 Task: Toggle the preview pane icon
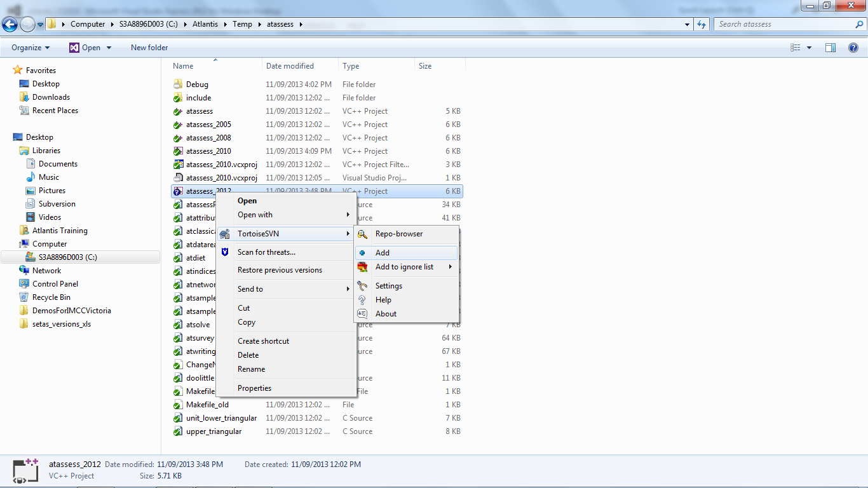(830, 48)
